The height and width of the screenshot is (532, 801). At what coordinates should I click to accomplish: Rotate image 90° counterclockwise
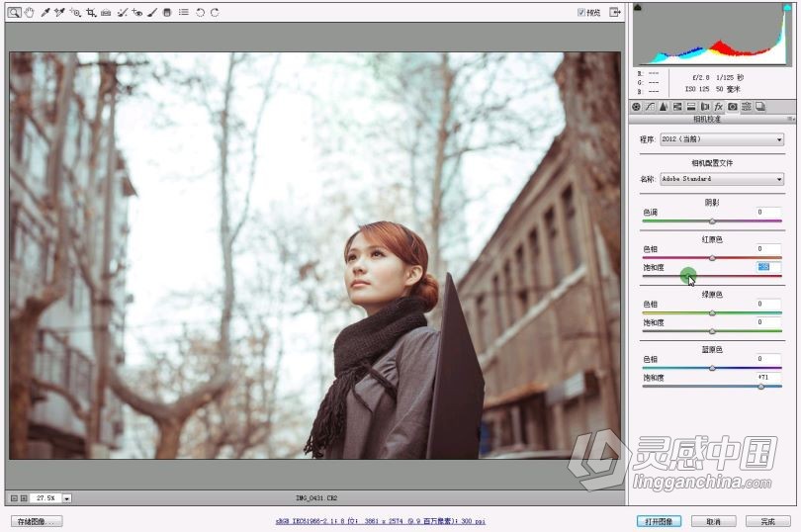(x=200, y=12)
